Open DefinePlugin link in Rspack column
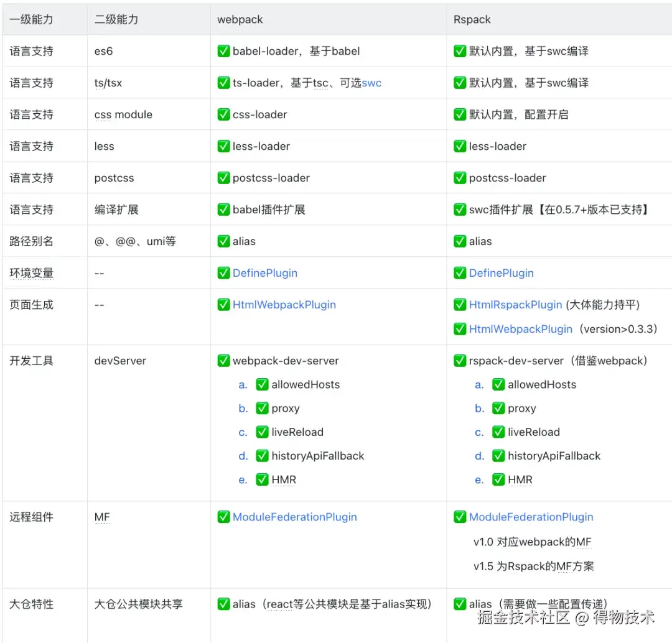Viewport: 672px width, 643px height. click(x=501, y=273)
